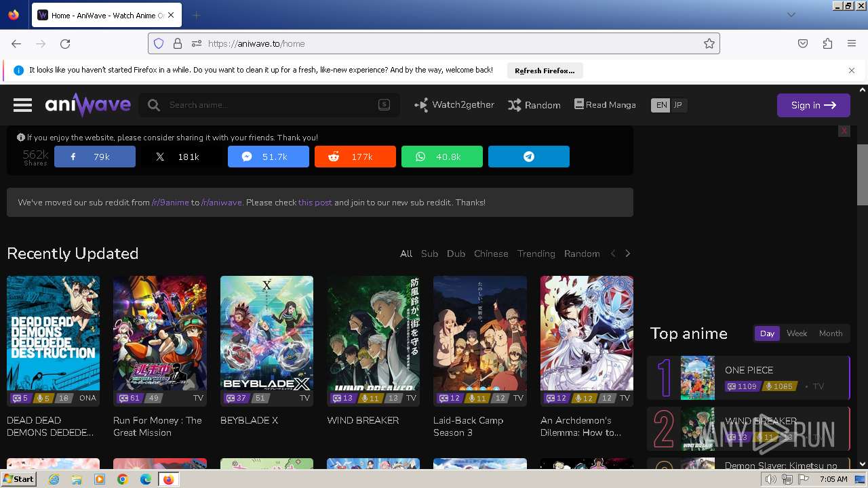This screenshot has height=488, width=868.
Task: Dismiss the Refresh Firefox notification
Action: (852, 70)
